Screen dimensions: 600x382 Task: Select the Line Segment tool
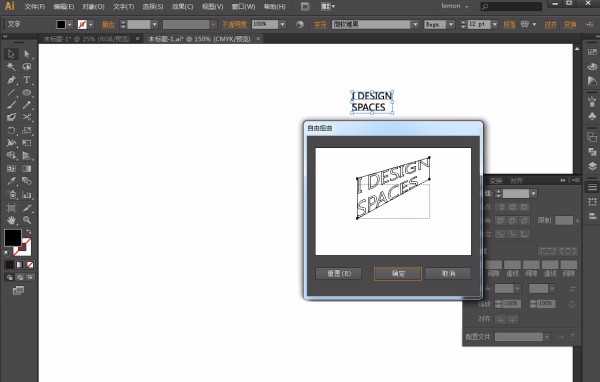coord(11,92)
